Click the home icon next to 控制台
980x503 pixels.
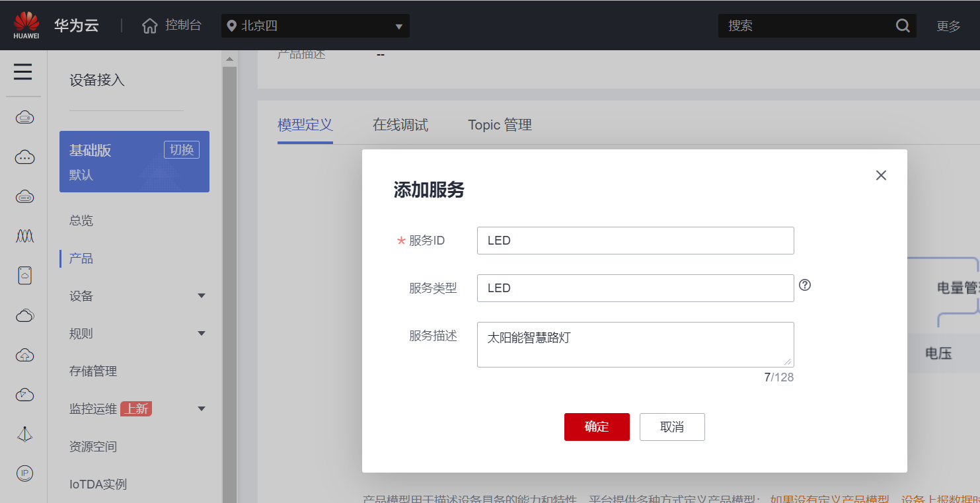point(150,26)
